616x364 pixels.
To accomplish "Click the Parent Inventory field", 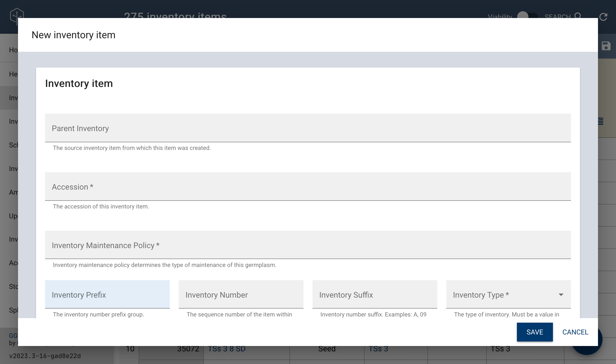I will (308, 128).
